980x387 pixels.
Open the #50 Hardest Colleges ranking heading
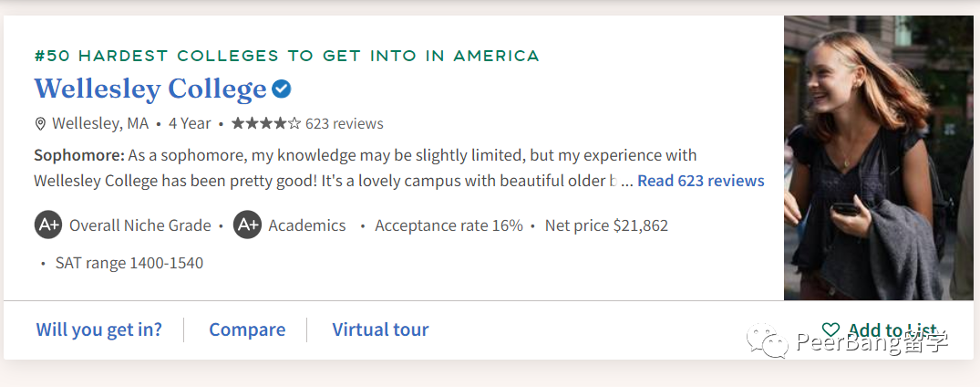click(x=286, y=56)
